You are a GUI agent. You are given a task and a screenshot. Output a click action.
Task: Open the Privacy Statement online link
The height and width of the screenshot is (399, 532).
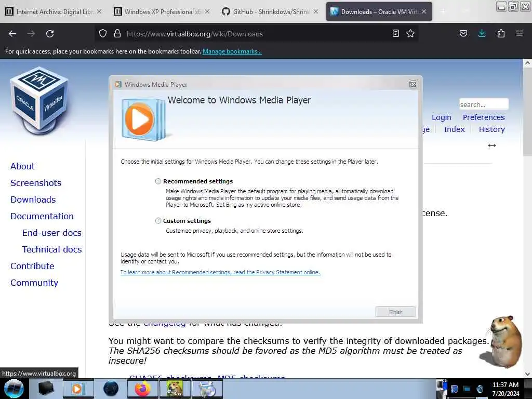coord(220,272)
